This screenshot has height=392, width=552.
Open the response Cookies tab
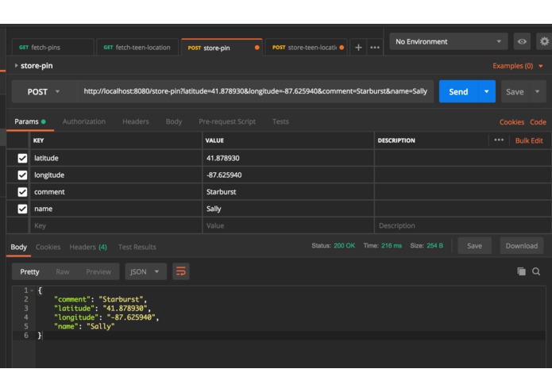(48, 247)
